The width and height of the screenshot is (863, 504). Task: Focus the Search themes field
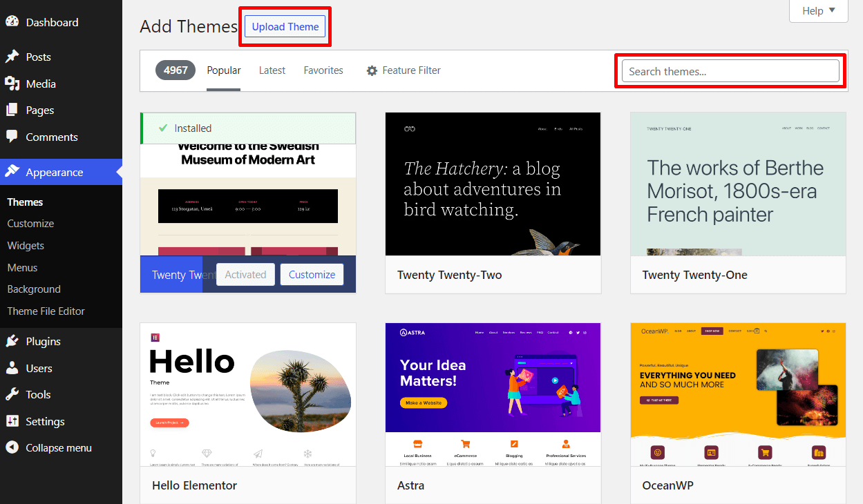click(x=730, y=71)
